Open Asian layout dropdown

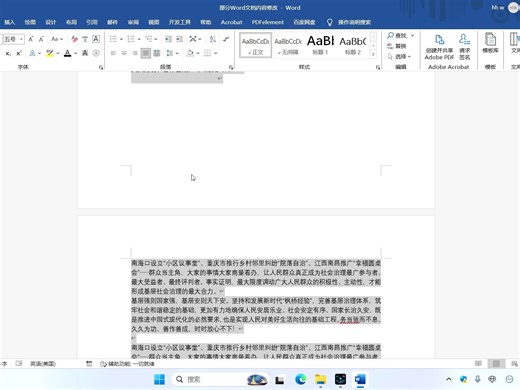tap(195, 39)
